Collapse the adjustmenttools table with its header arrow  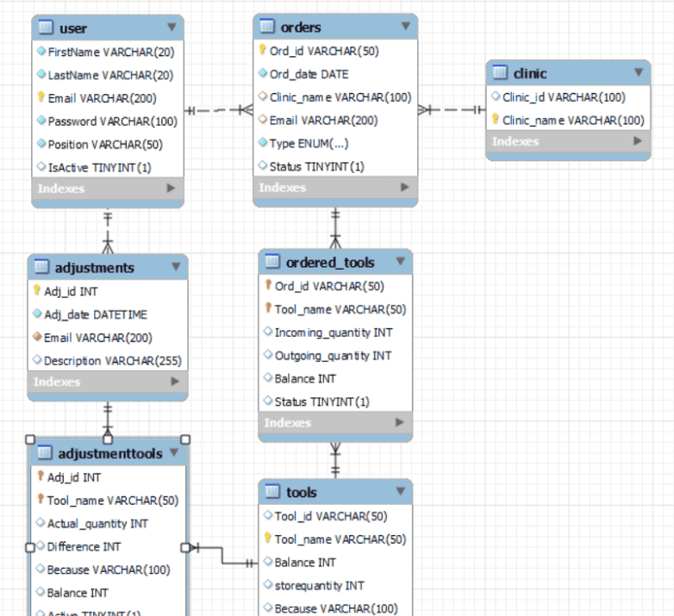[x=173, y=452]
